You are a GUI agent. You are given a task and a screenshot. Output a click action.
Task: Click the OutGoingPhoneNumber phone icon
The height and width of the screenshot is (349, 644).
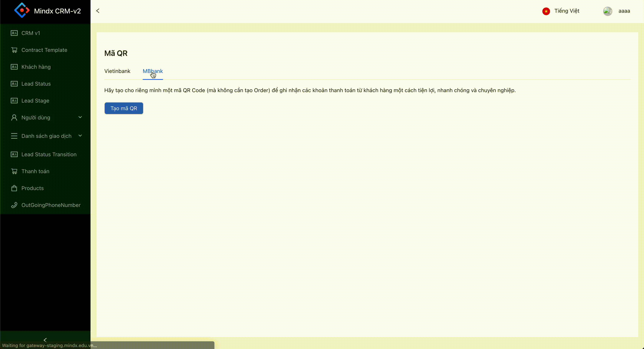(x=14, y=205)
